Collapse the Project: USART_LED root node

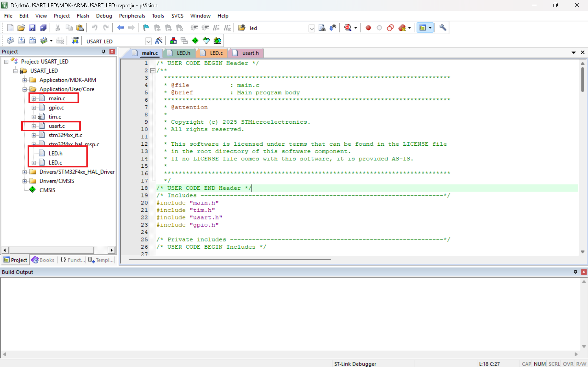pos(6,62)
